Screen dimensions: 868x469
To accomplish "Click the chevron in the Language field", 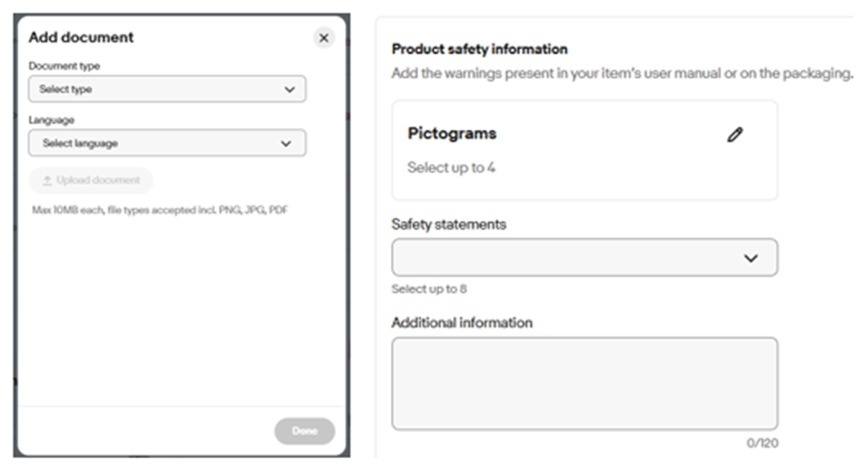I will coord(286,143).
